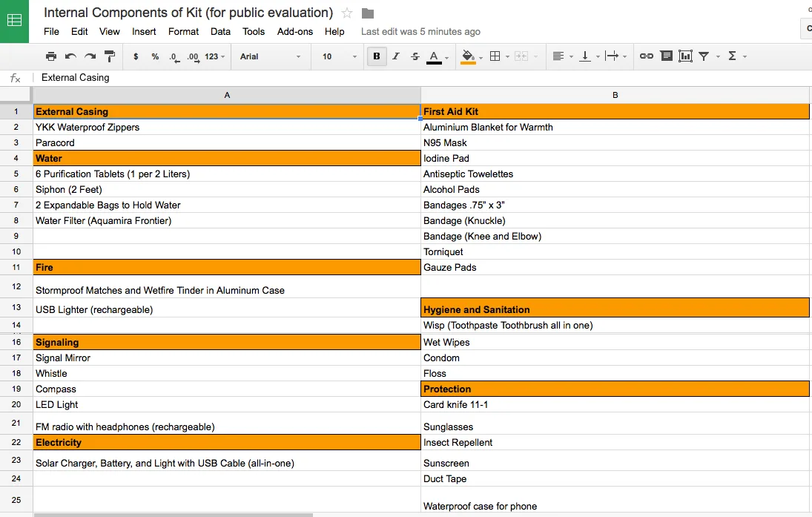Toggle bold formatting
This screenshot has height=517, width=812.
pyautogui.click(x=377, y=56)
